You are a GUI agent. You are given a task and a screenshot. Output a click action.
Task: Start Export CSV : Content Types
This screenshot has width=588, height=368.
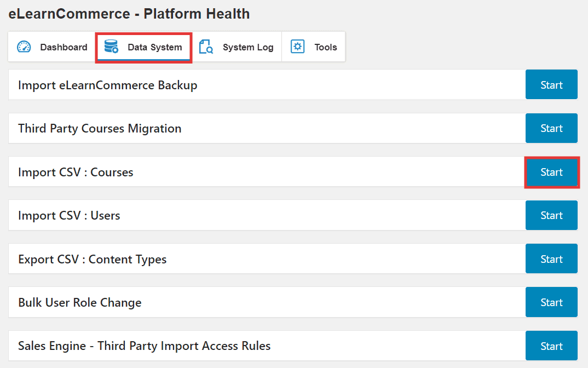(x=551, y=259)
